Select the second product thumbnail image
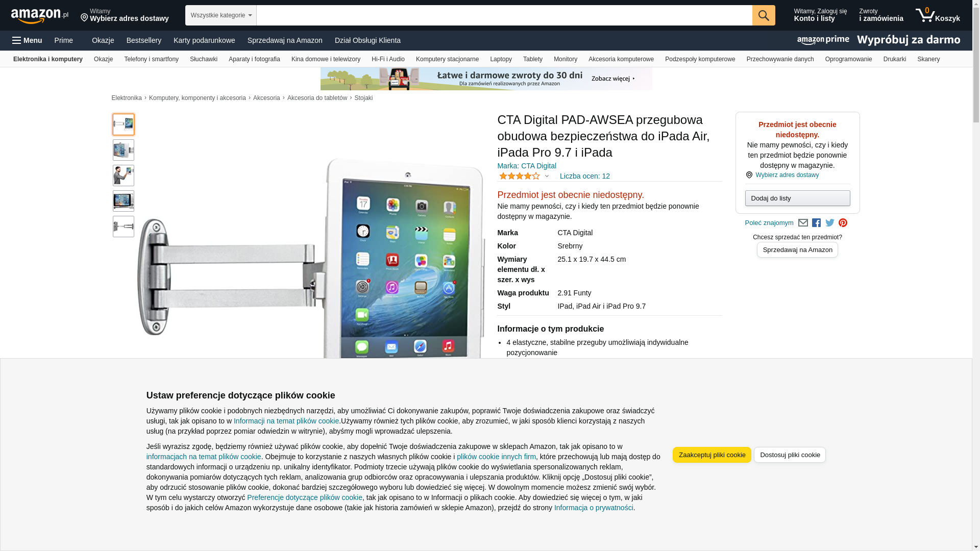The height and width of the screenshot is (551, 980). pos(124,150)
